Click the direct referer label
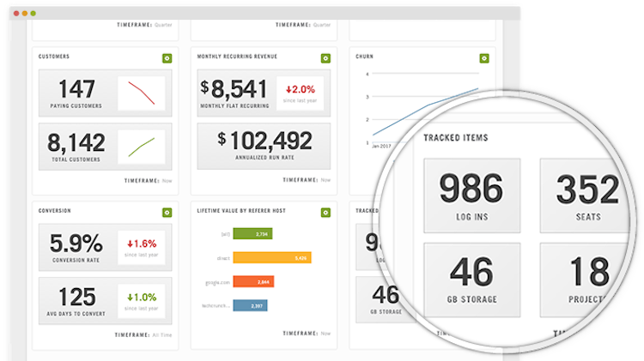 223,258
